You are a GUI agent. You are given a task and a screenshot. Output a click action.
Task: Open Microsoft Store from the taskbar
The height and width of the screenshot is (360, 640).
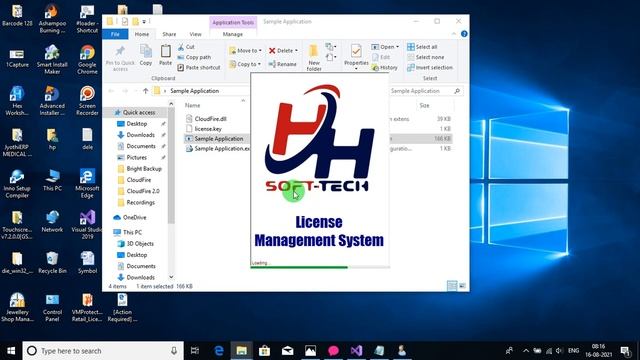264,351
